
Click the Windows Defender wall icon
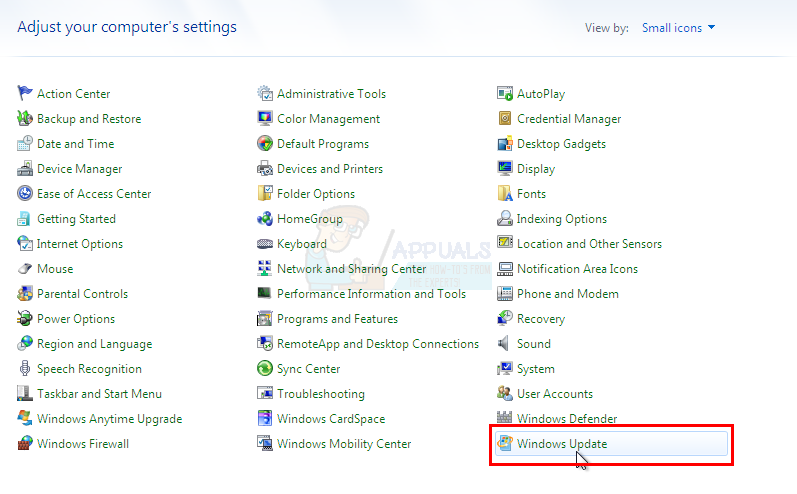pos(504,418)
